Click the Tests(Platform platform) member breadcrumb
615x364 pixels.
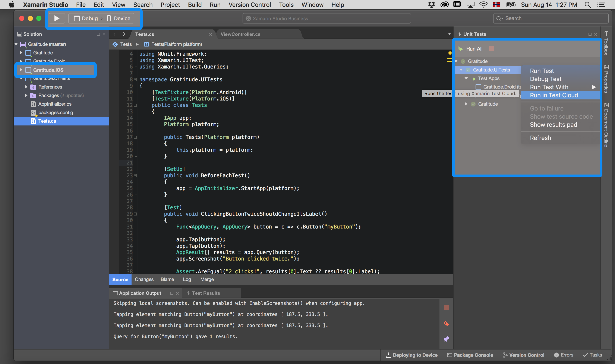(173, 44)
